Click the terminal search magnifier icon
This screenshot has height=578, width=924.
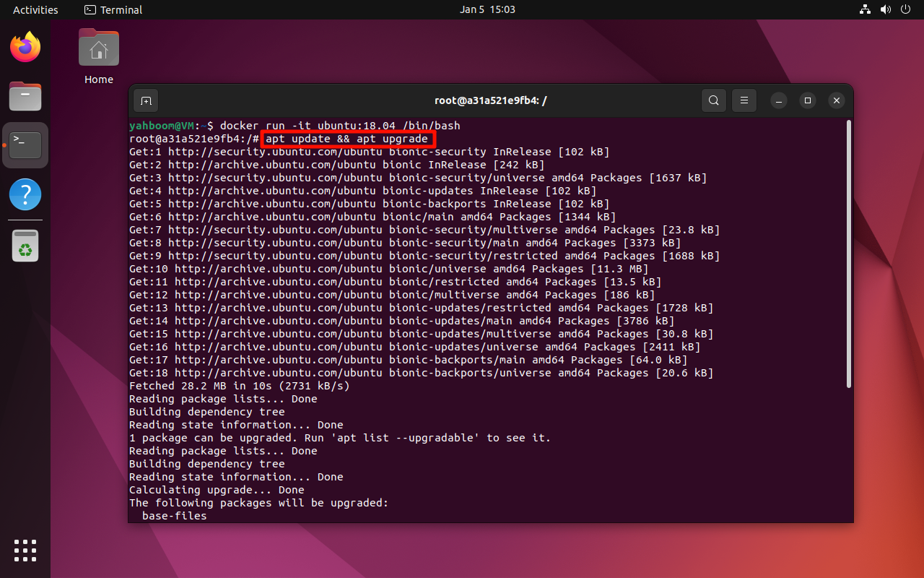coord(713,100)
